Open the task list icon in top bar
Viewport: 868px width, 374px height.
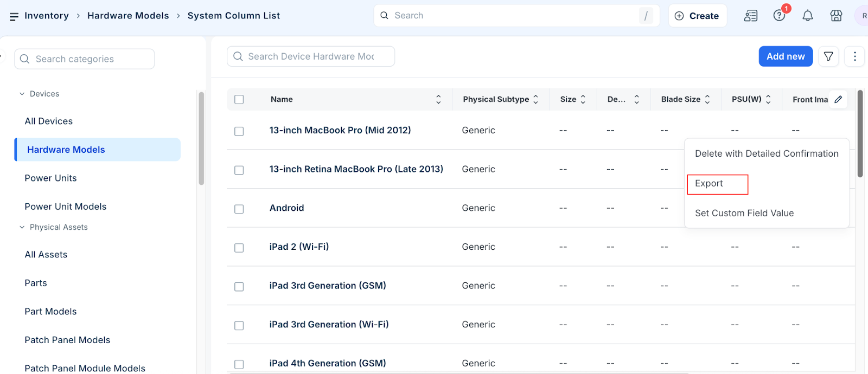pos(751,16)
